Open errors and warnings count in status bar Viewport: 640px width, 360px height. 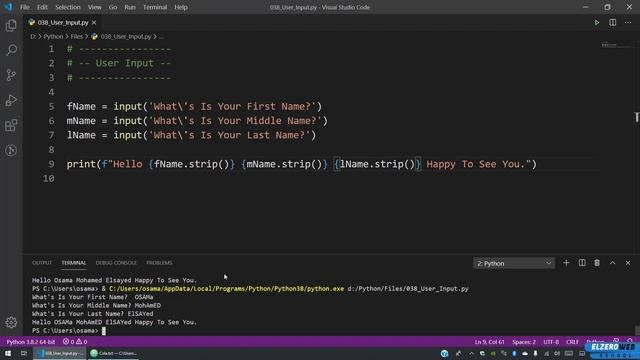tap(75, 342)
